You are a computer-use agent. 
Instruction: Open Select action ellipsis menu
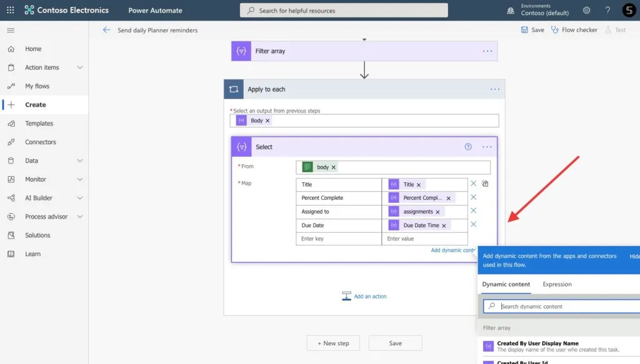(x=487, y=147)
